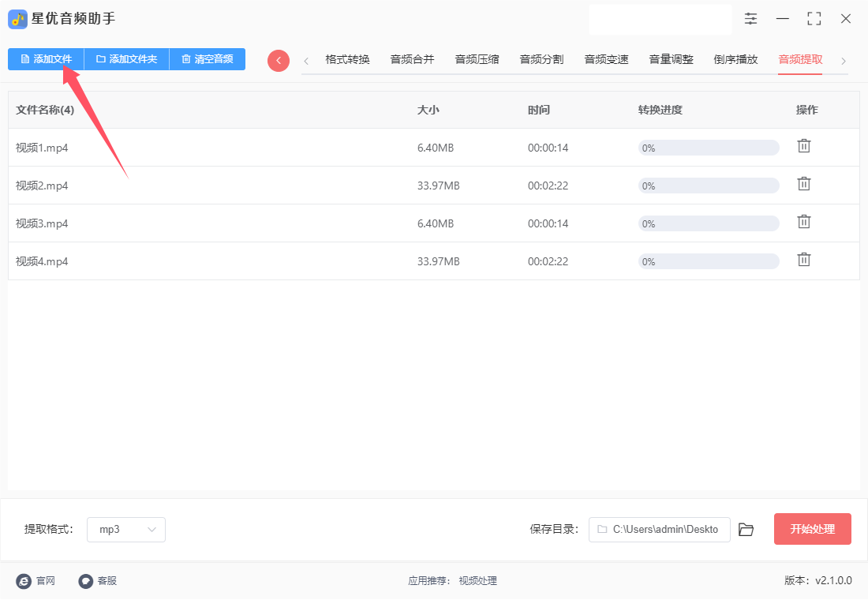868x600 pixels.
Task: Click the progress bar of 视频2.mp4
Action: pos(709,186)
